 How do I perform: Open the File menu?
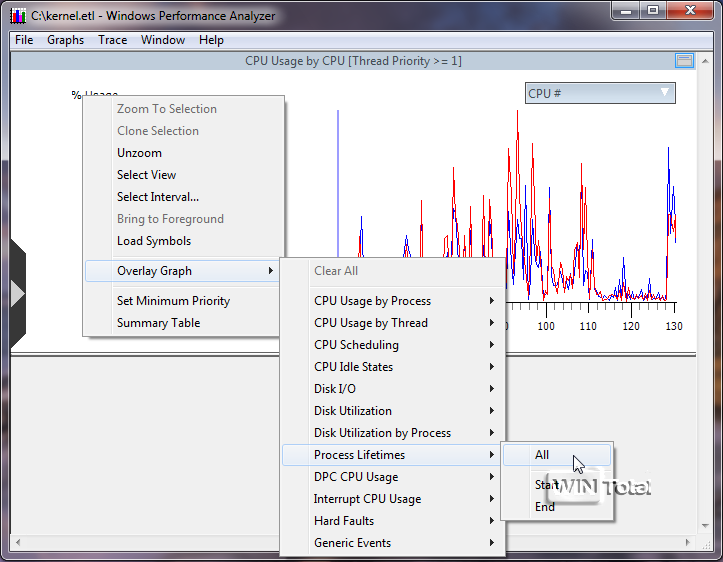tap(24, 40)
